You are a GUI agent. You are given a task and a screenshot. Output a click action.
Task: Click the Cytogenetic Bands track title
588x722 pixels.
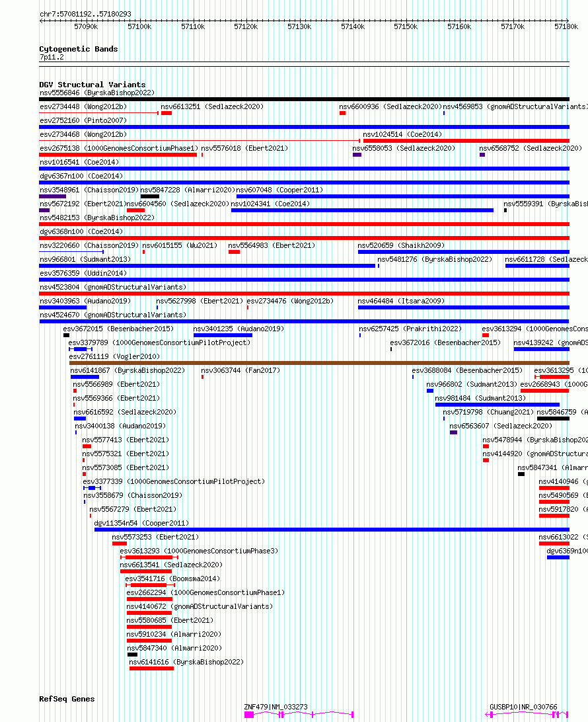coord(79,49)
